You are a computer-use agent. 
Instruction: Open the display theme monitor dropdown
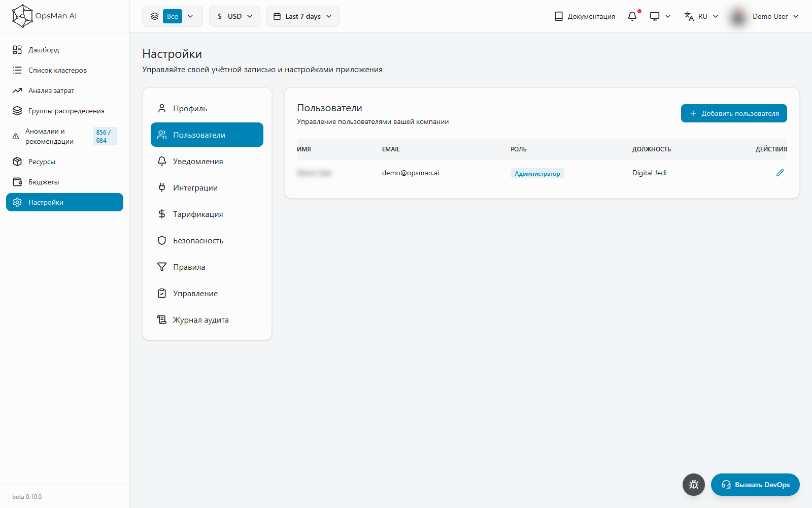pos(660,16)
